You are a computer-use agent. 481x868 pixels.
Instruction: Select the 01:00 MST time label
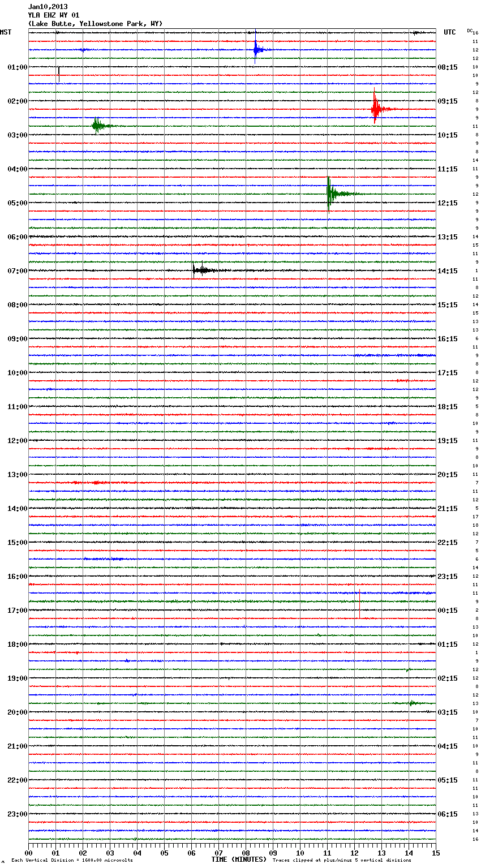point(18,67)
